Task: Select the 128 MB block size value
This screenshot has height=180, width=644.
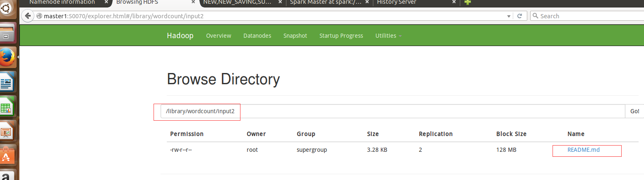Action: click(x=506, y=150)
